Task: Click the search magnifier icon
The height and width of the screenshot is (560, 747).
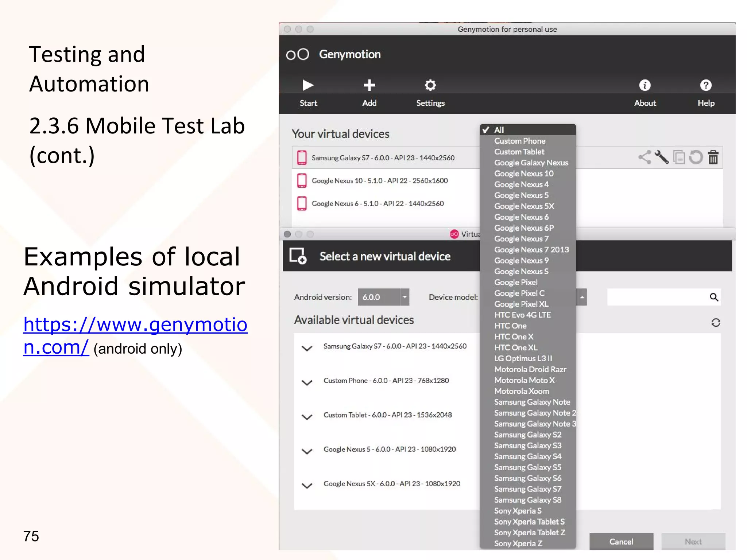Action: 714,297
